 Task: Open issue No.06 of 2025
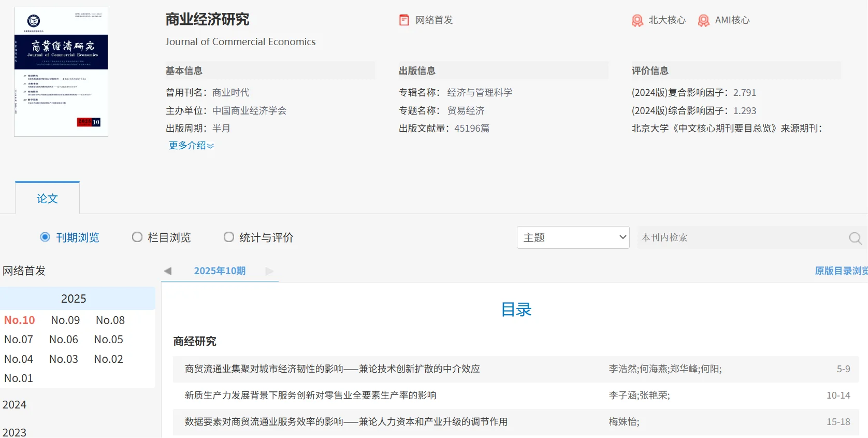(x=64, y=340)
